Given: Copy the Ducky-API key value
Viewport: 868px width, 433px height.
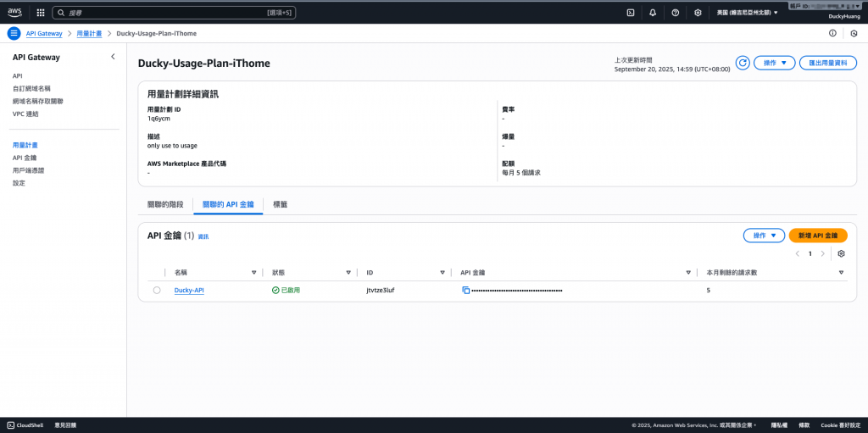Looking at the screenshot, I should point(466,290).
